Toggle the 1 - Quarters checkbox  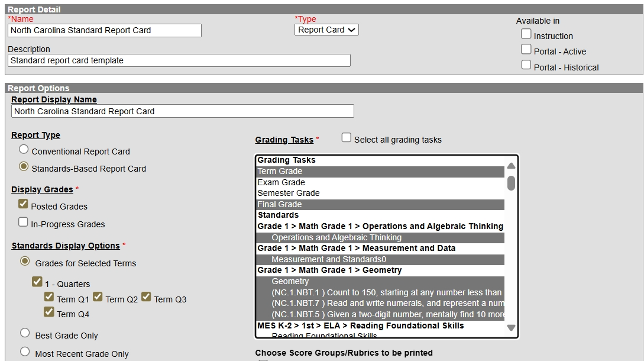pos(37,282)
